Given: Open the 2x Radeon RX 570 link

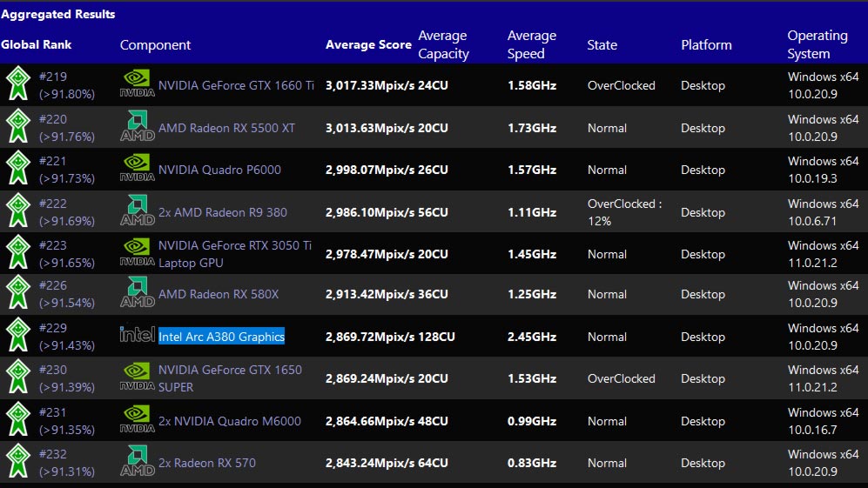Looking at the screenshot, I should pyautogui.click(x=207, y=463).
